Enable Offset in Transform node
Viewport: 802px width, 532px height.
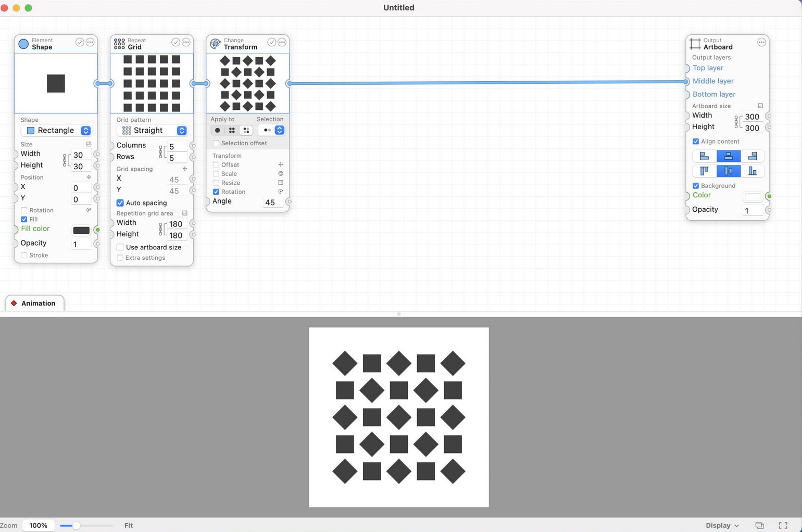click(216, 164)
